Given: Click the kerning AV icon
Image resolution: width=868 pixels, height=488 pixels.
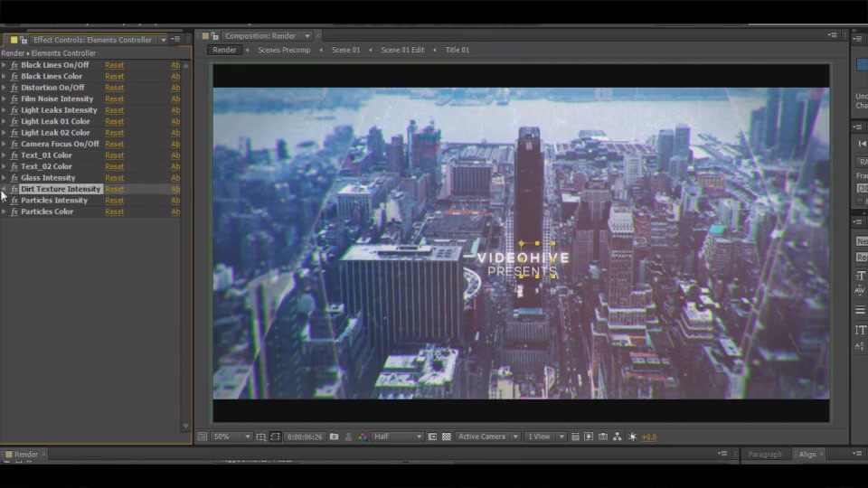Looking at the screenshot, I should pos(860,290).
